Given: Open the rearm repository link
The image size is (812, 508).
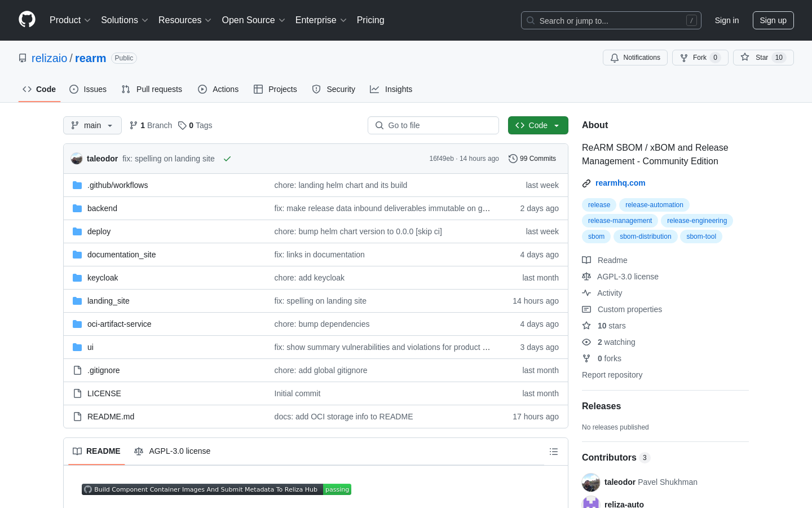Looking at the screenshot, I should [90, 58].
